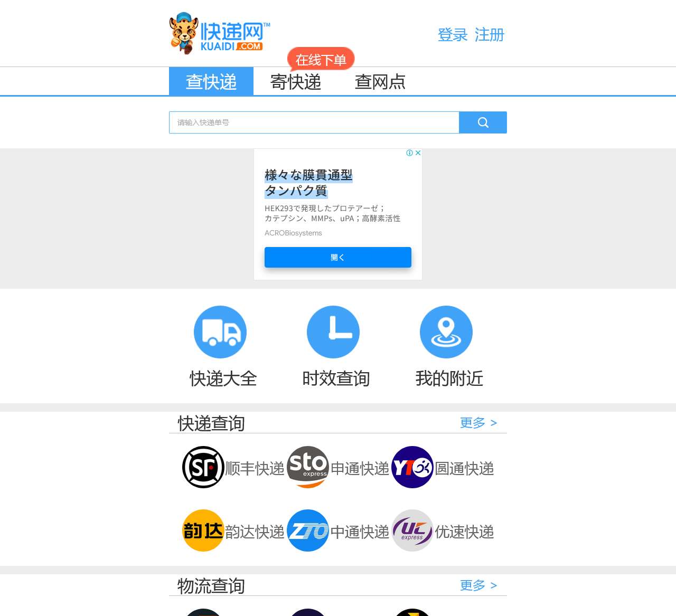Click the 我的附近 label
676x616 pixels.
[449, 378]
